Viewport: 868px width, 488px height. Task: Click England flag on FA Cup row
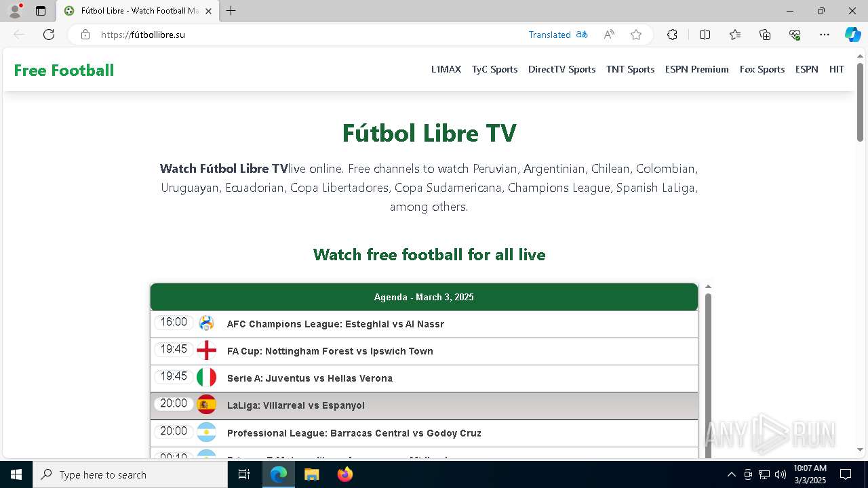coord(206,350)
